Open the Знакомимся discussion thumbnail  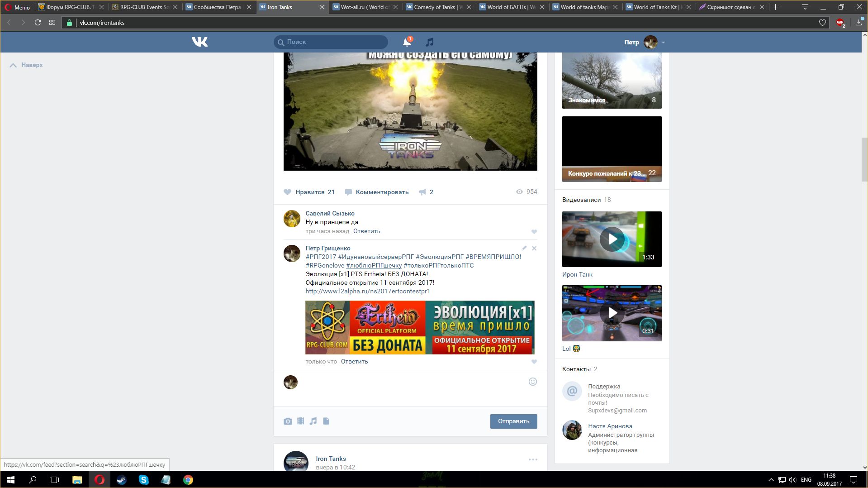(x=612, y=81)
